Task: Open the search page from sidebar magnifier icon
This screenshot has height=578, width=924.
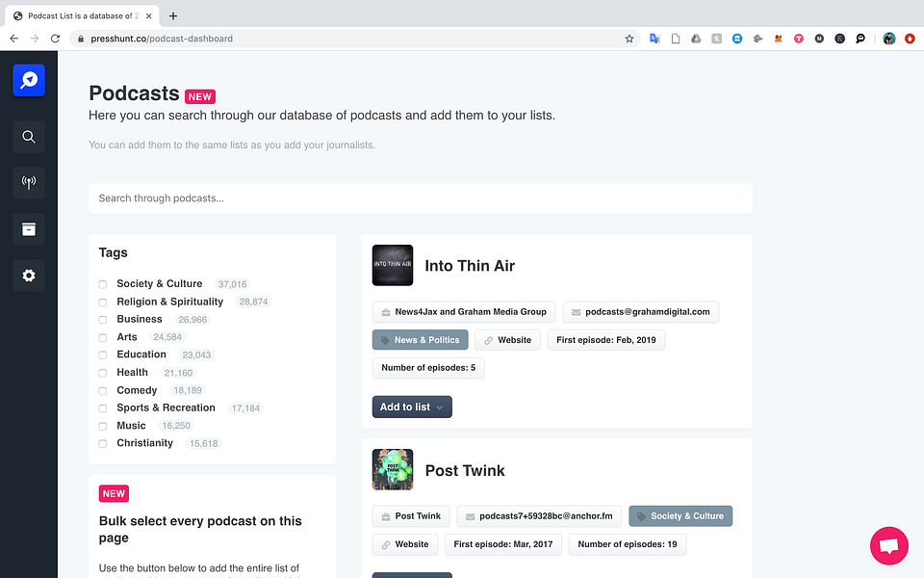Action: 29,137
